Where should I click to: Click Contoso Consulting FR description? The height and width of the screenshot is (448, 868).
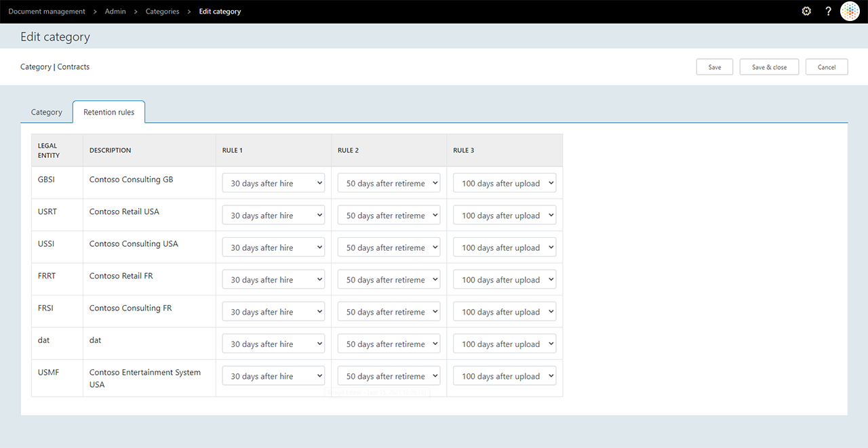coord(130,308)
